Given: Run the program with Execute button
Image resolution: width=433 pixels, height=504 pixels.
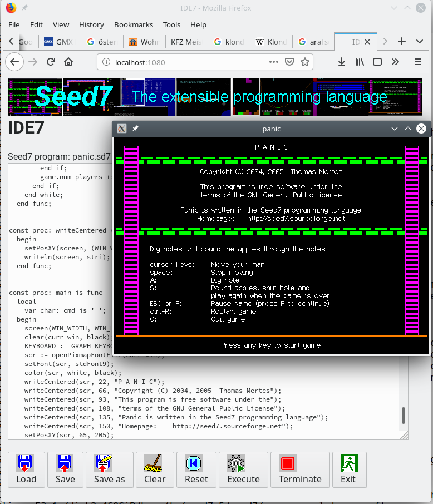Looking at the screenshot, I should [x=243, y=470].
